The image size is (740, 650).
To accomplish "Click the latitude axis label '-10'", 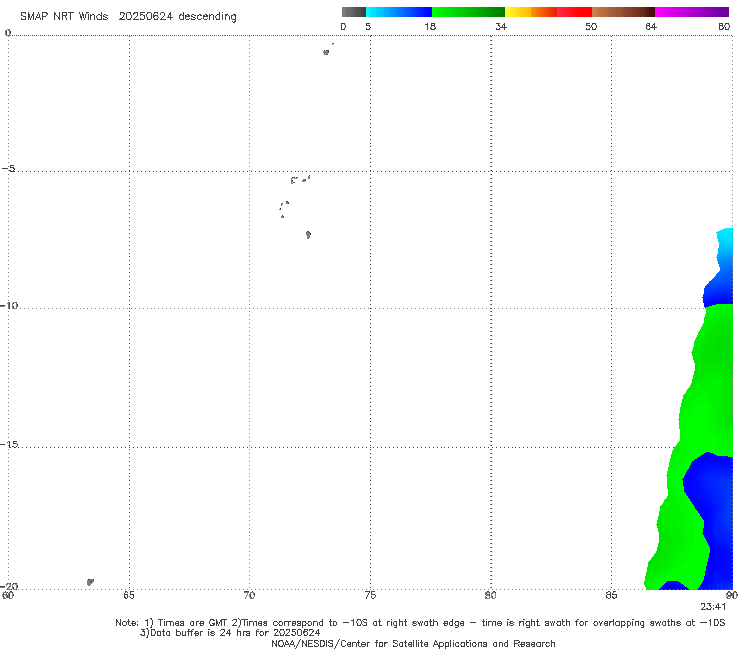I will [9, 305].
